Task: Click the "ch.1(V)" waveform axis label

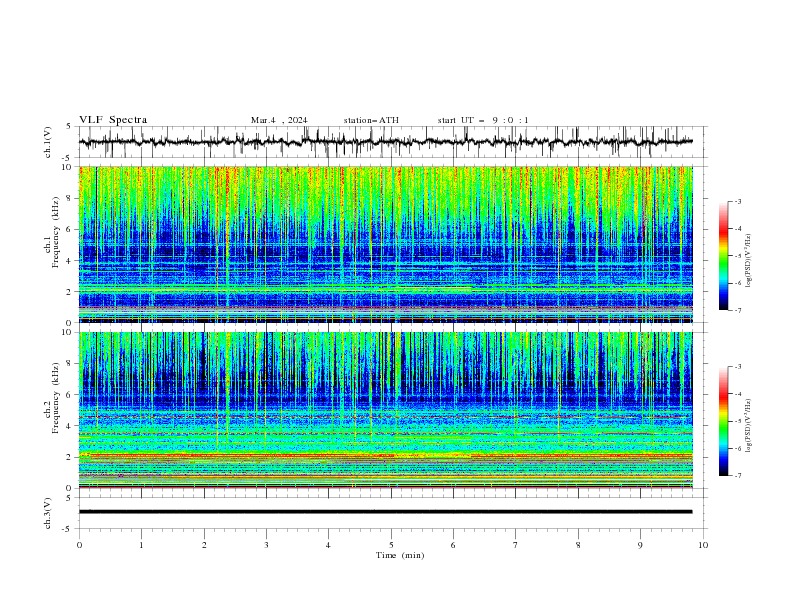Action: [48, 142]
